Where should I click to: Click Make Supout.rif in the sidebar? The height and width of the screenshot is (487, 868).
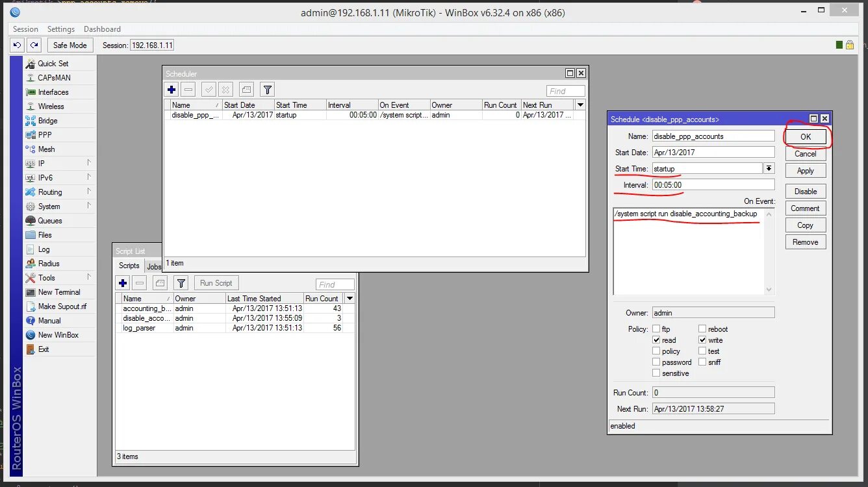(x=62, y=306)
